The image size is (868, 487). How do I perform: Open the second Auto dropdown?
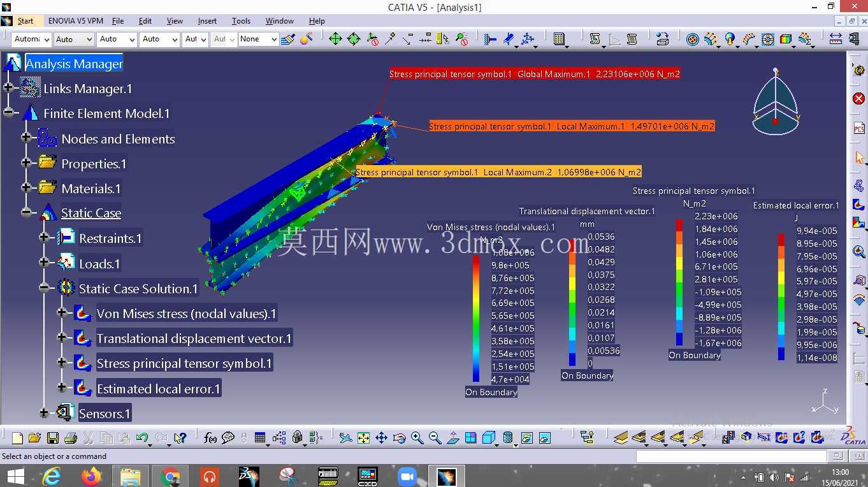pyautogui.click(x=116, y=39)
